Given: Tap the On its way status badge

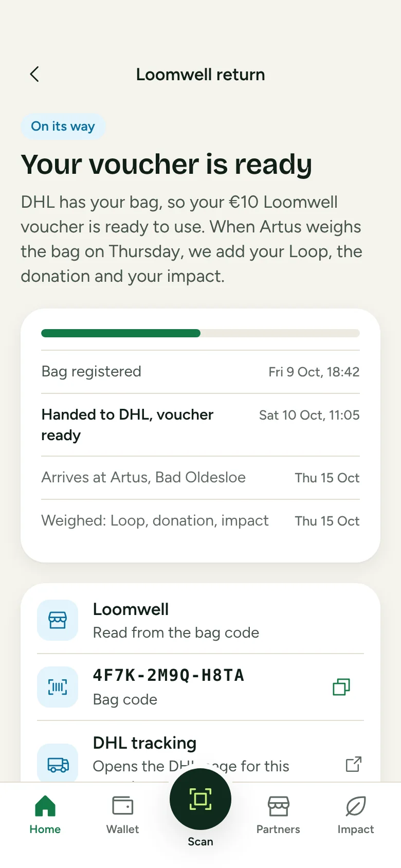Looking at the screenshot, I should 63,126.
